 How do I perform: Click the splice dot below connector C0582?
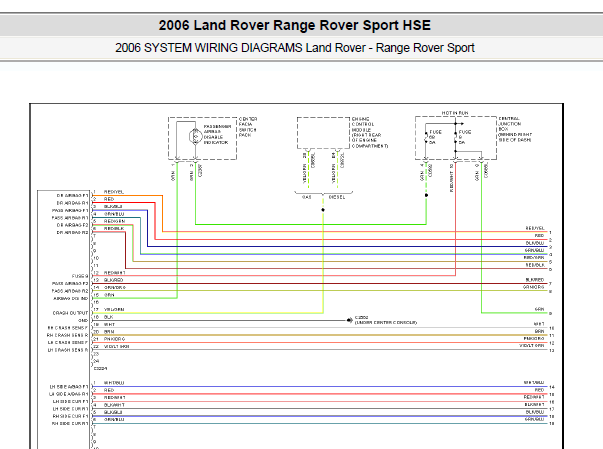426,195
